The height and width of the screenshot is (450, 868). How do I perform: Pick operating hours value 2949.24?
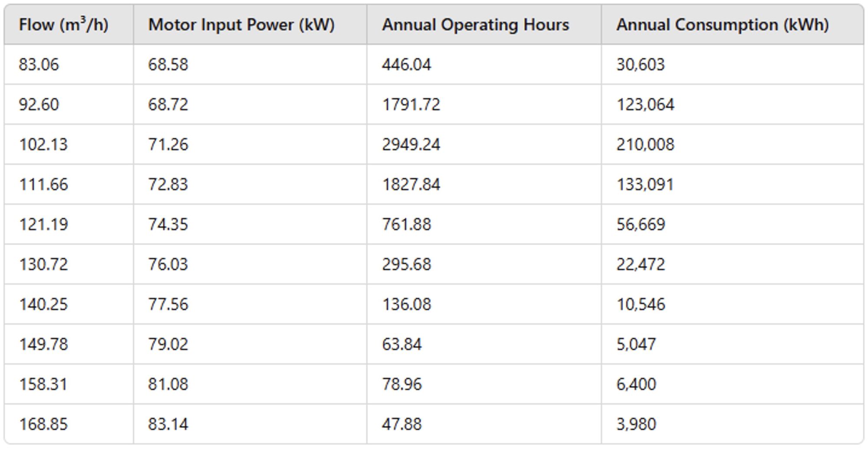tap(411, 145)
